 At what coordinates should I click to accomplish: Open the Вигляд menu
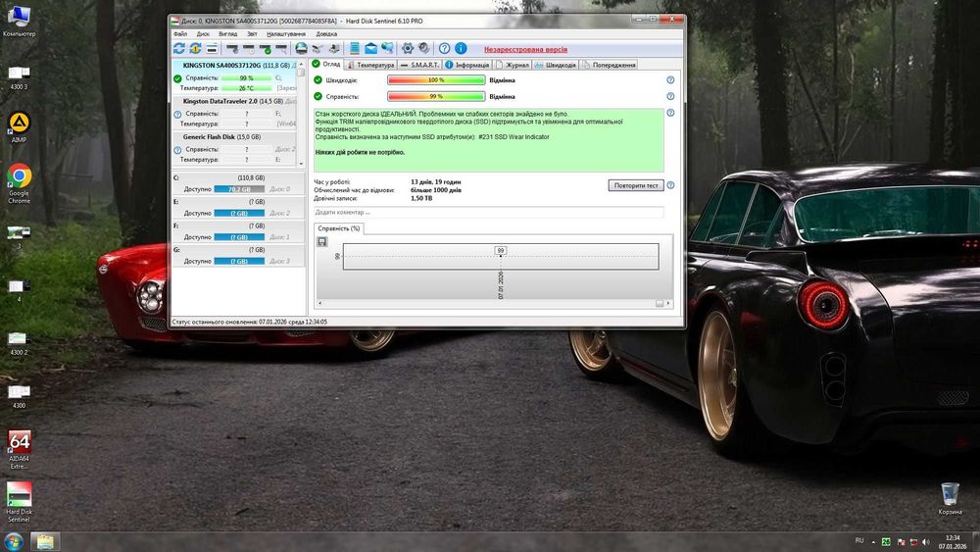(228, 33)
